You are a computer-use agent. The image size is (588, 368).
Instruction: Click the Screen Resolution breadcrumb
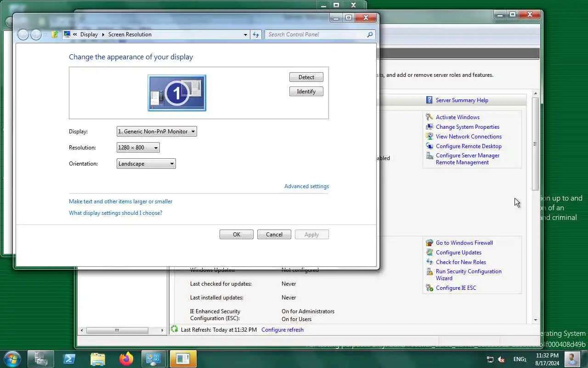130,34
